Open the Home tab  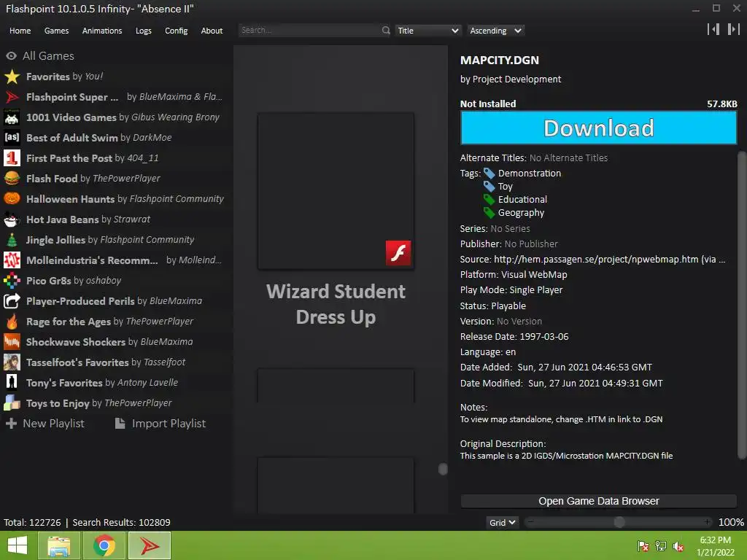pos(20,31)
